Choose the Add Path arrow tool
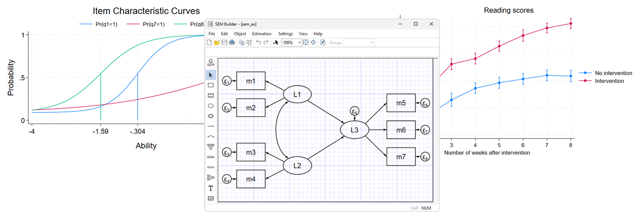 [211, 126]
